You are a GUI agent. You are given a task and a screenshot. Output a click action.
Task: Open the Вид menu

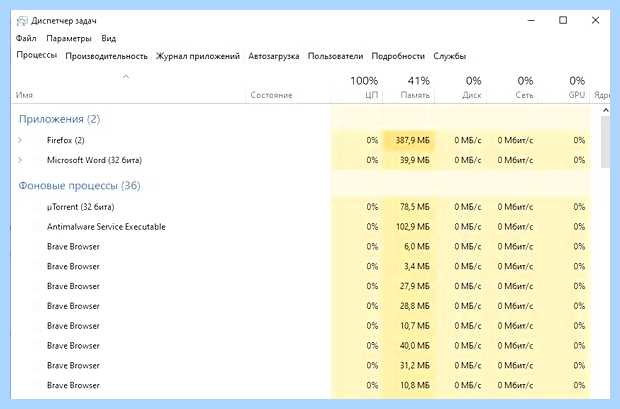108,38
